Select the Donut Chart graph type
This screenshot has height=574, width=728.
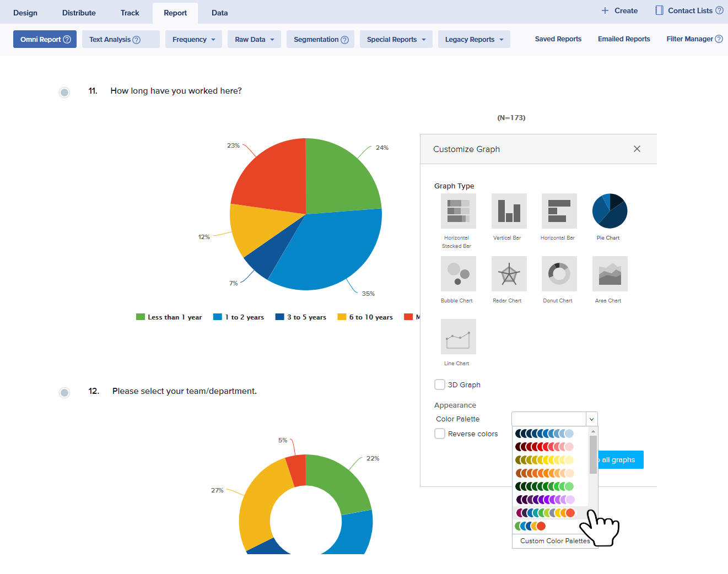tap(559, 274)
